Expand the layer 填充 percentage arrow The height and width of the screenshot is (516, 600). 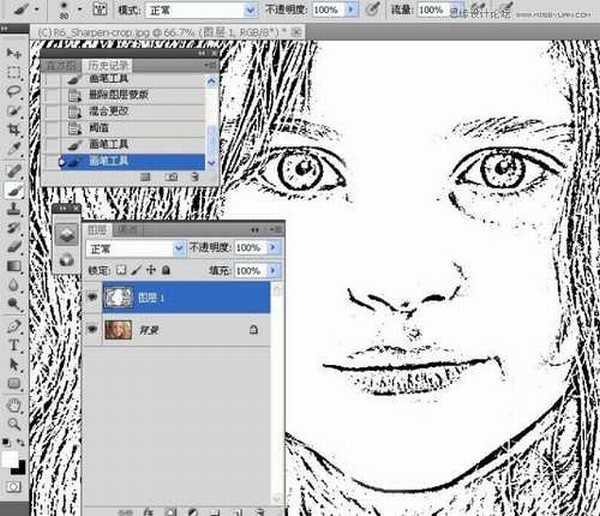pyautogui.click(x=274, y=271)
